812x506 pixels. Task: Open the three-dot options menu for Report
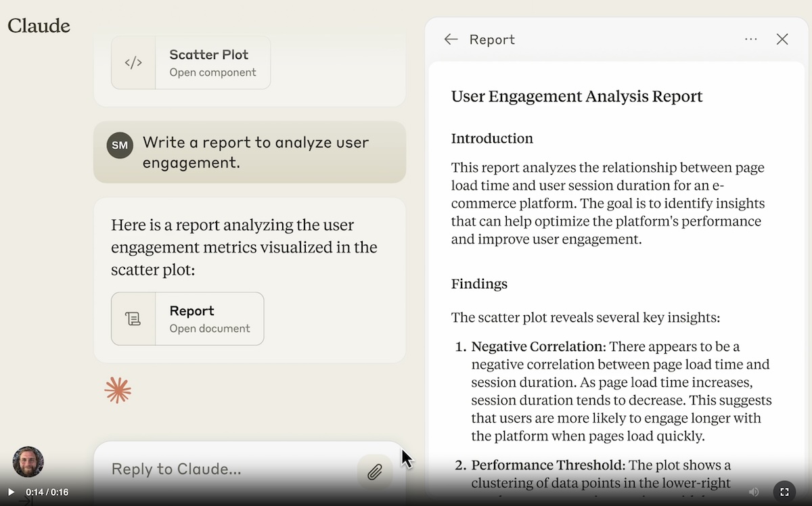(750, 39)
